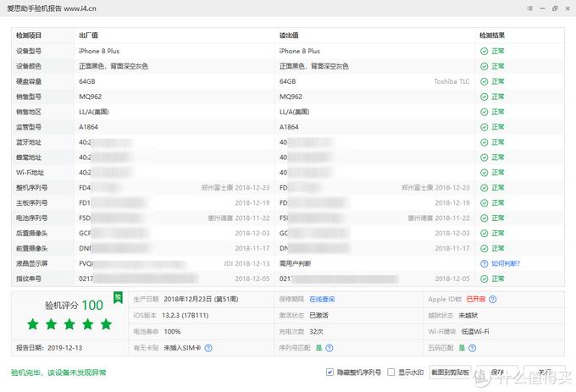Click the red 已开启 Apple ID lock status

pyautogui.click(x=476, y=299)
